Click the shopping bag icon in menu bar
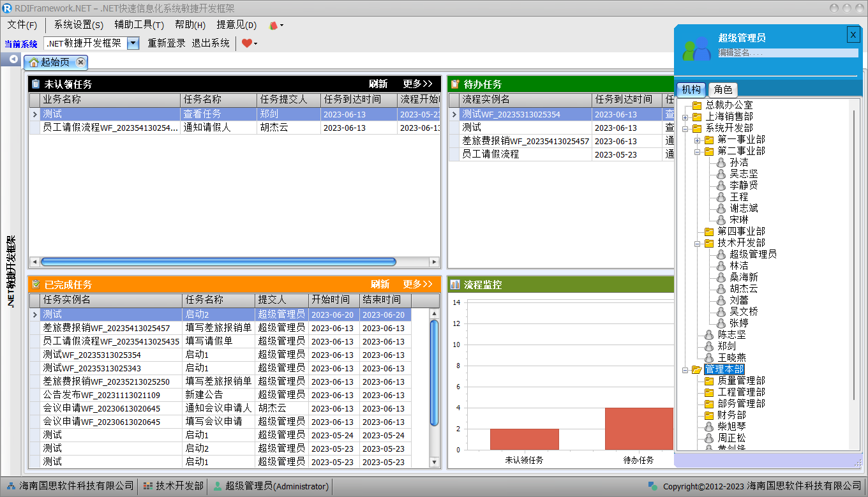The width and height of the screenshot is (868, 497). tap(274, 26)
